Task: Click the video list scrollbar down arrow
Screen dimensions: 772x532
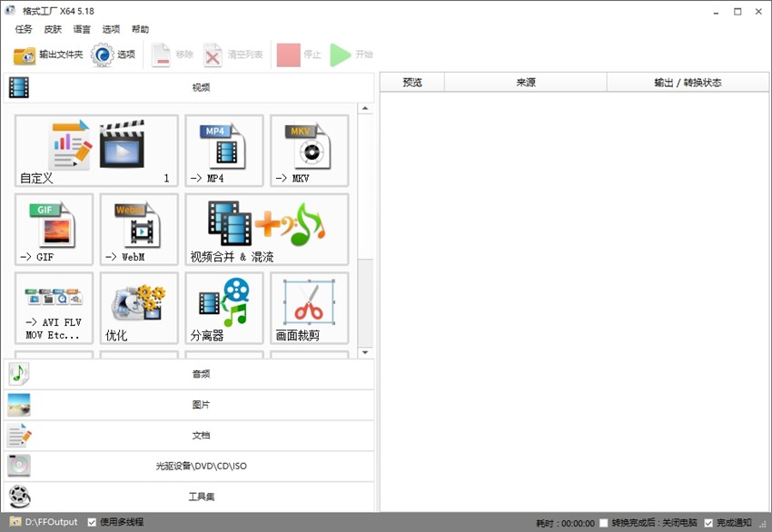Action: pyautogui.click(x=366, y=352)
